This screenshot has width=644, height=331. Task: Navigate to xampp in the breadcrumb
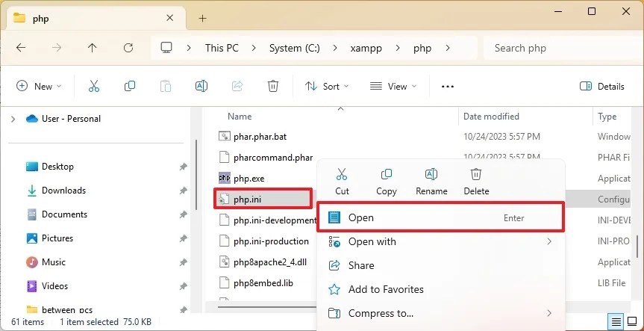(366, 48)
